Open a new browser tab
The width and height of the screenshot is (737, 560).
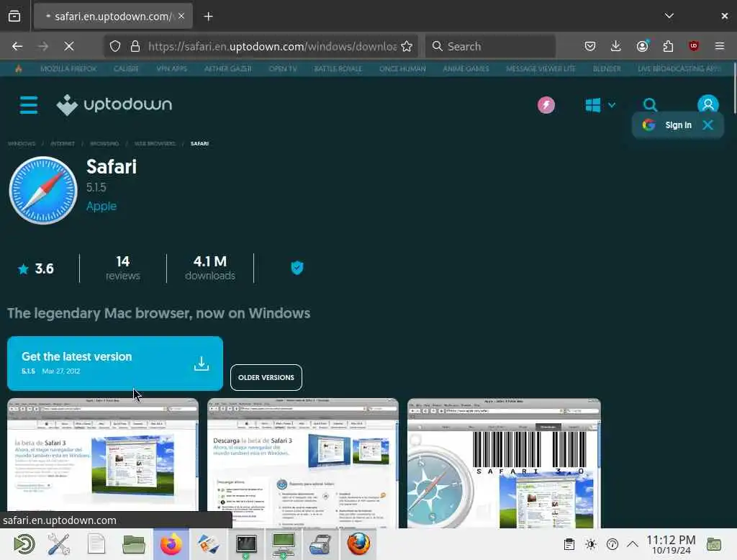click(208, 17)
